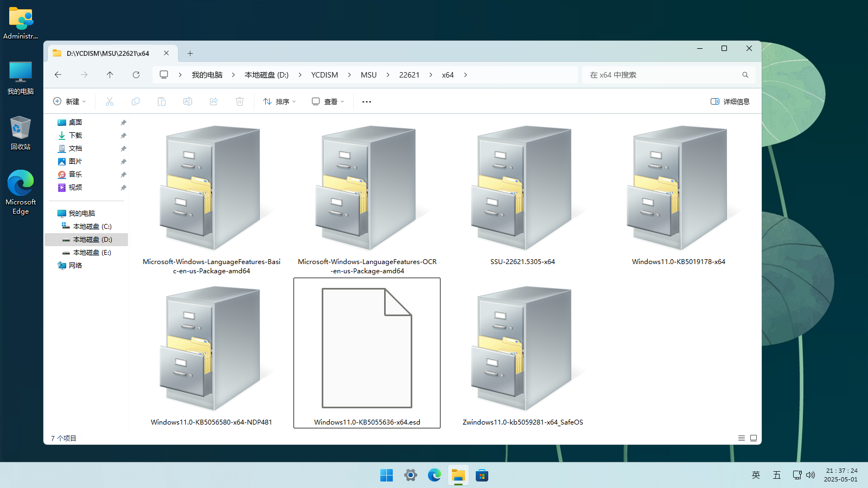Click the search box 在 x64 中搜索
Viewport: 868px width, 488px height.
pyautogui.click(x=669, y=75)
